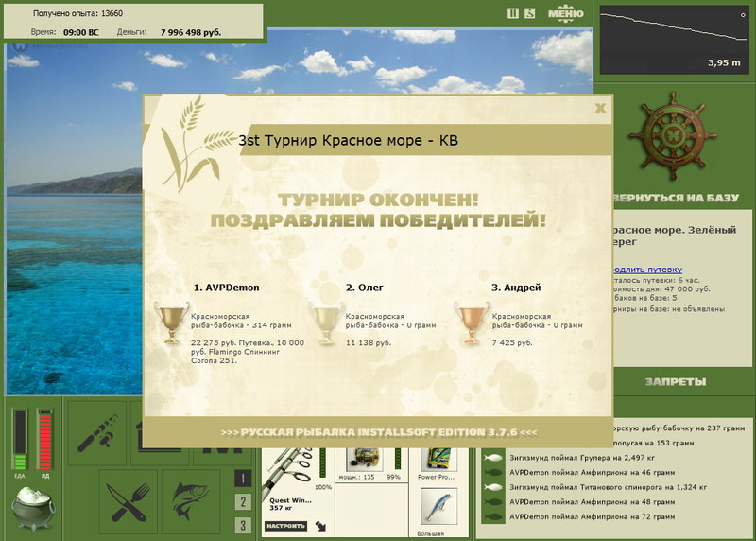Click the Power Pro... line thumbnail
Screen dimensions: 756x541
[438, 459]
